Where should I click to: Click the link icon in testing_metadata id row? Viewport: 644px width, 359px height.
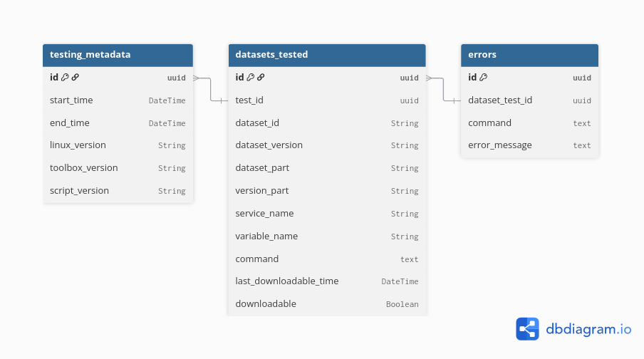pyautogui.click(x=75, y=78)
